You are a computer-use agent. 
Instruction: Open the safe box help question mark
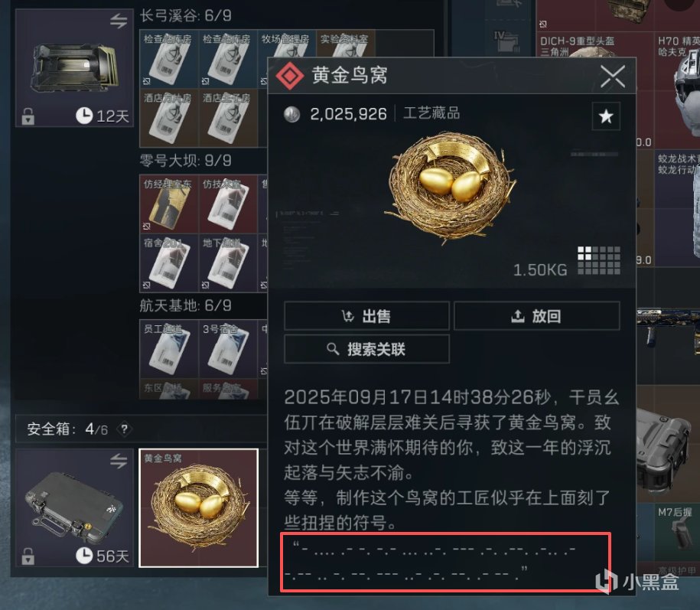click(x=124, y=429)
